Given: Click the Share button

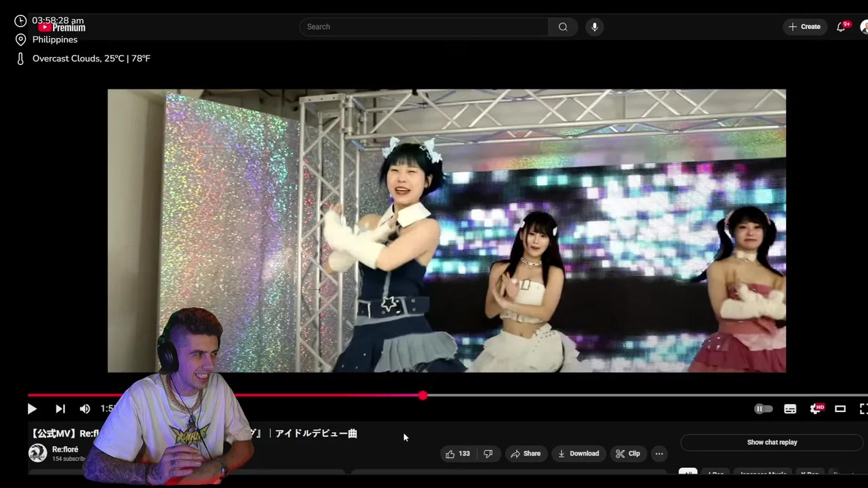Looking at the screenshot, I should point(526,453).
